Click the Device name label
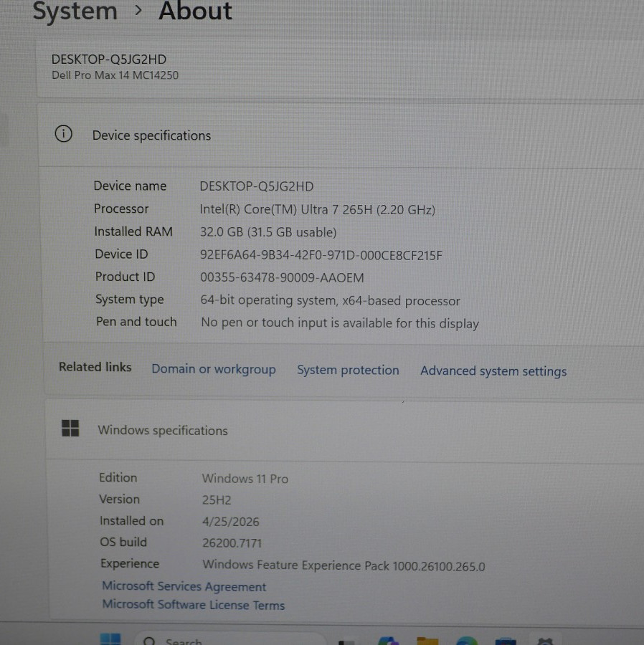644x645 pixels. tap(130, 186)
